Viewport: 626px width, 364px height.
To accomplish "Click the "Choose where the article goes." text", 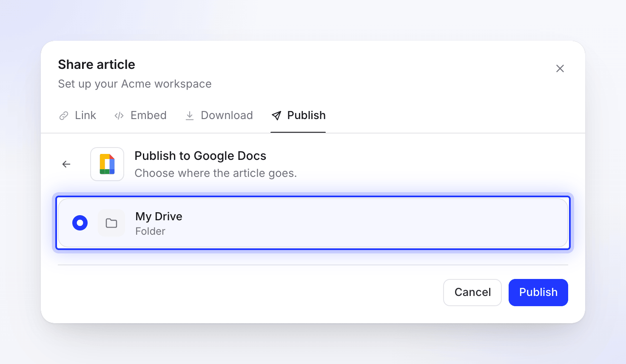I will [216, 173].
